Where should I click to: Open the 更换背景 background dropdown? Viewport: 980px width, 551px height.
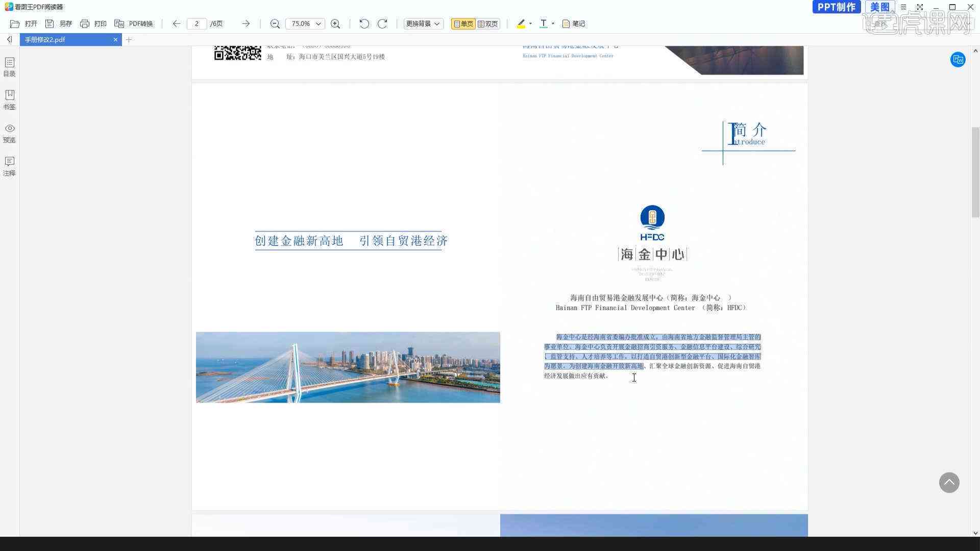coord(423,23)
